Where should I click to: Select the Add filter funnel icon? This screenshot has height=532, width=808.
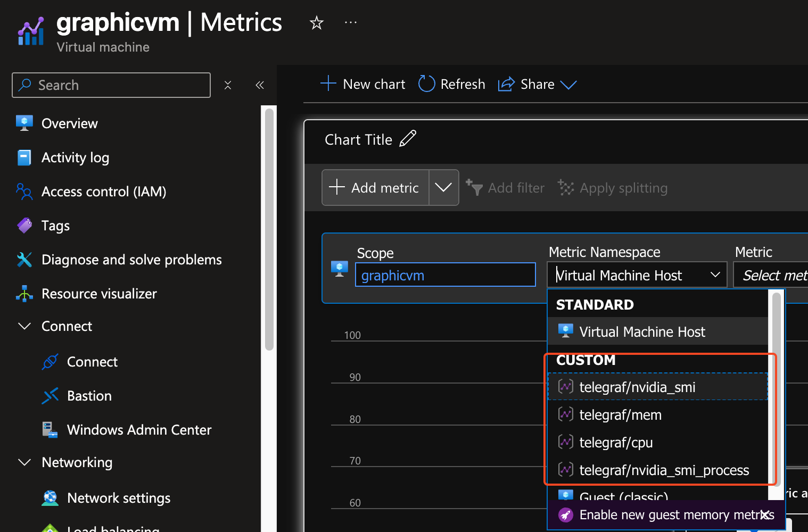pyautogui.click(x=474, y=187)
